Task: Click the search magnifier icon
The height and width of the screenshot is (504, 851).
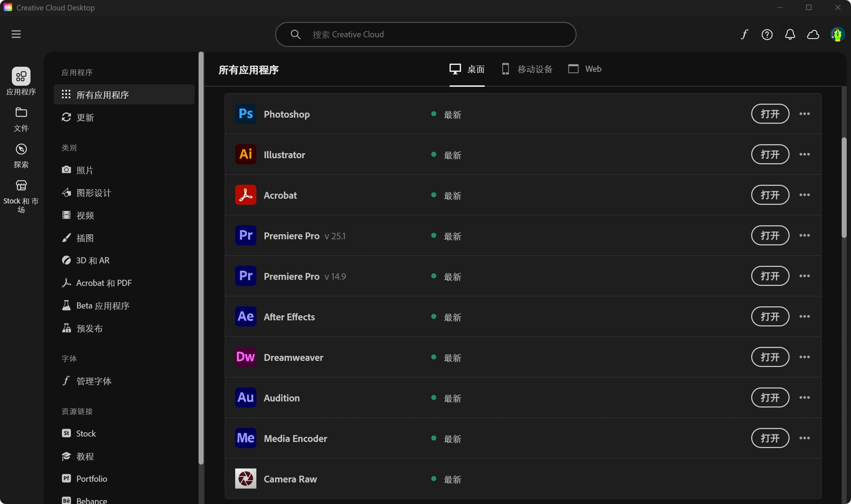Action: [296, 34]
